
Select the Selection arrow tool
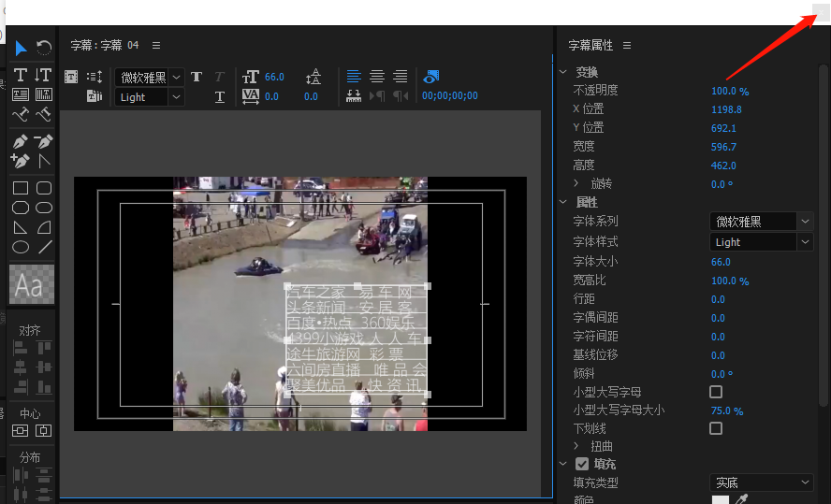21,48
